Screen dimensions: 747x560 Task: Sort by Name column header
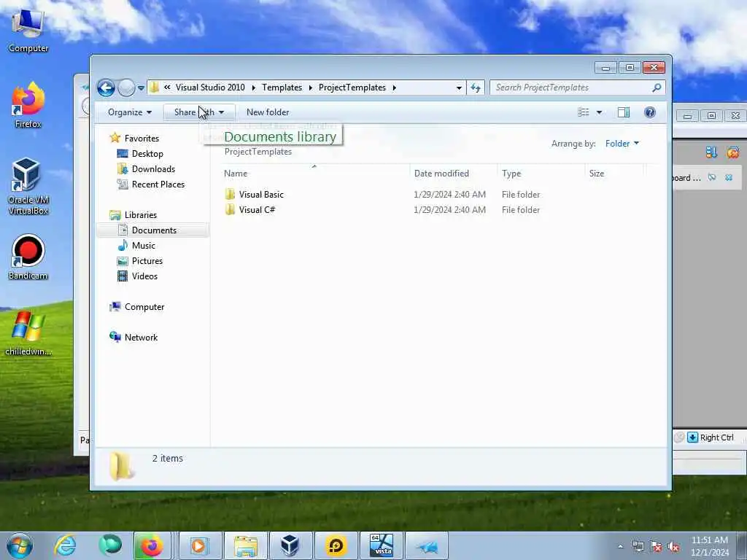pos(314,174)
